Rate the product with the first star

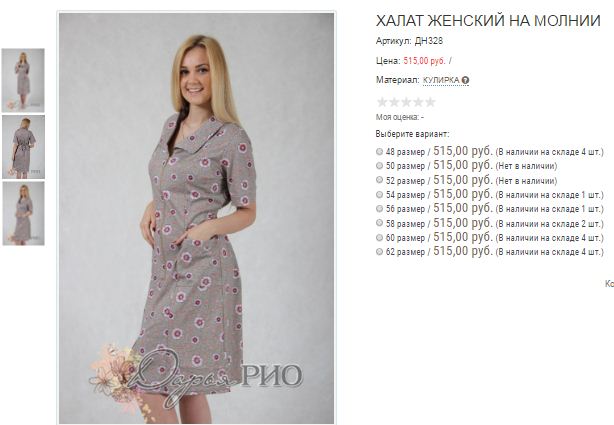(x=382, y=102)
